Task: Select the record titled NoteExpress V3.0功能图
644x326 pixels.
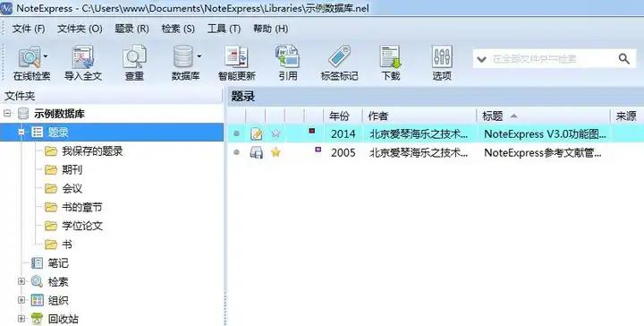Action: (x=545, y=134)
